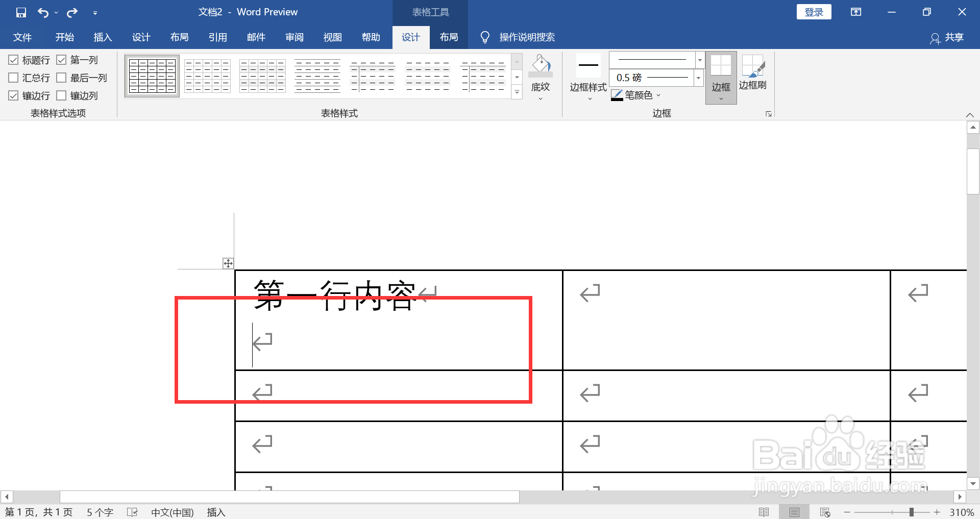Switch to Read Mode in status bar
The height and width of the screenshot is (519, 980).
(x=765, y=512)
